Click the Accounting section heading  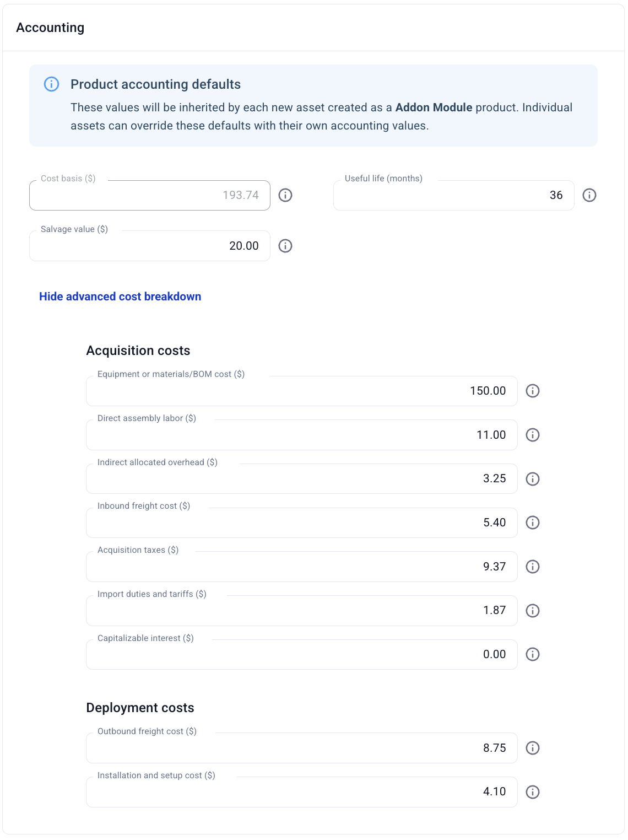(51, 27)
